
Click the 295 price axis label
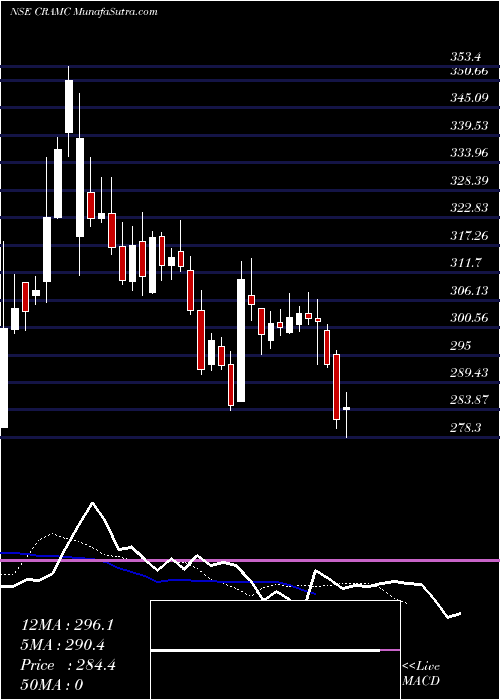tap(460, 346)
